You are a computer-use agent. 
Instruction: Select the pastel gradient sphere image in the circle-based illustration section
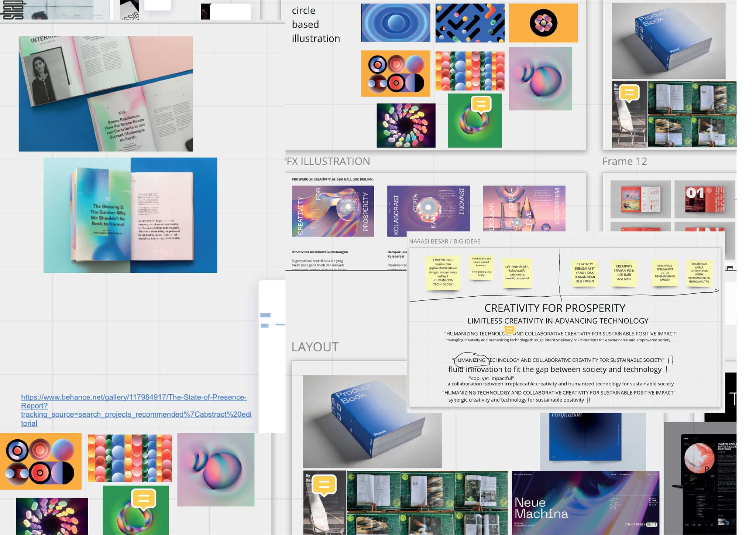pos(540,79)
